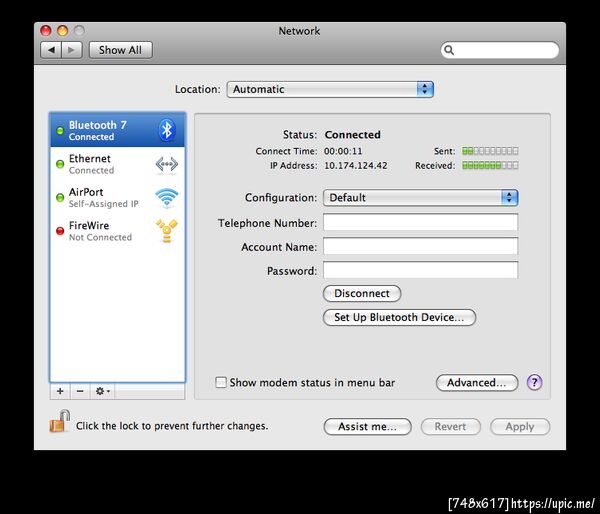Click the Revert button
600x514 pixels.
point(450,426)
